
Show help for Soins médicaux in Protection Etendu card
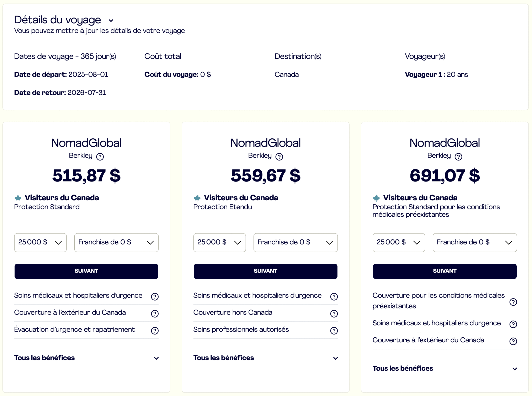[x=334, y=296]
